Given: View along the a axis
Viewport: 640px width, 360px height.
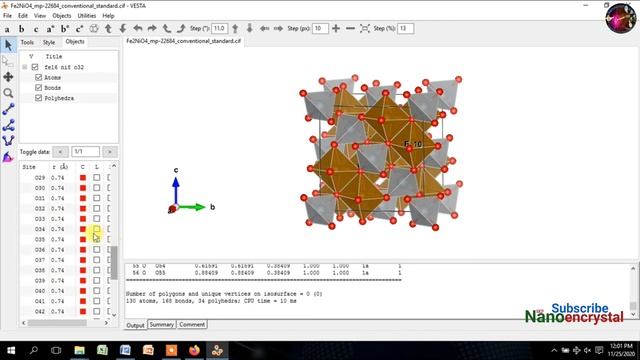Looking at the screenshot, I should pyautogui.click(x=7, y=29).
